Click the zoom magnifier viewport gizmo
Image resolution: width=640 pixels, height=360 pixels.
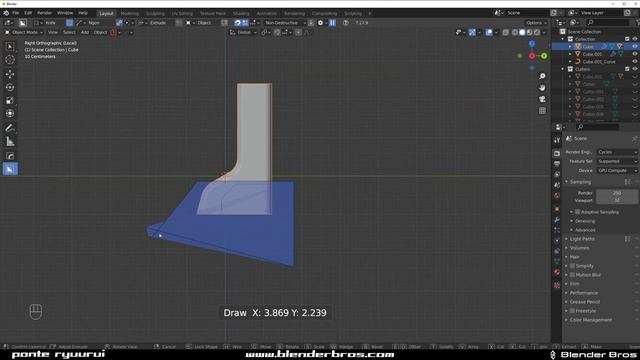542,76
